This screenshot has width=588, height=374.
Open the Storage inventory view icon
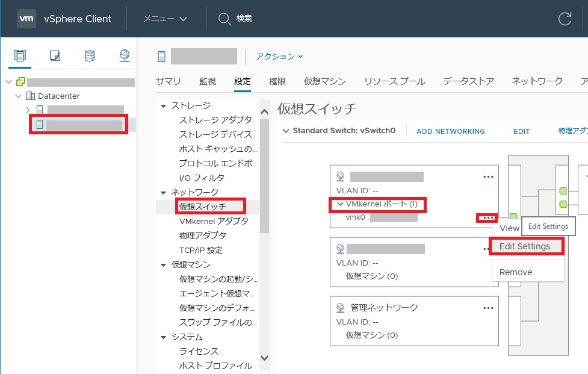pos(90,56)
